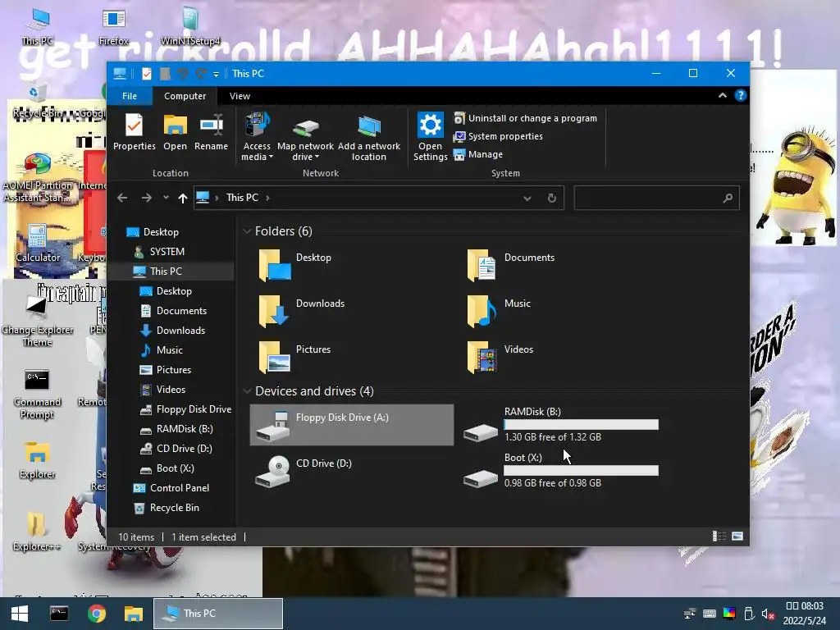
Task: Click the Back navigation arrow
Action: pos(122,198)
